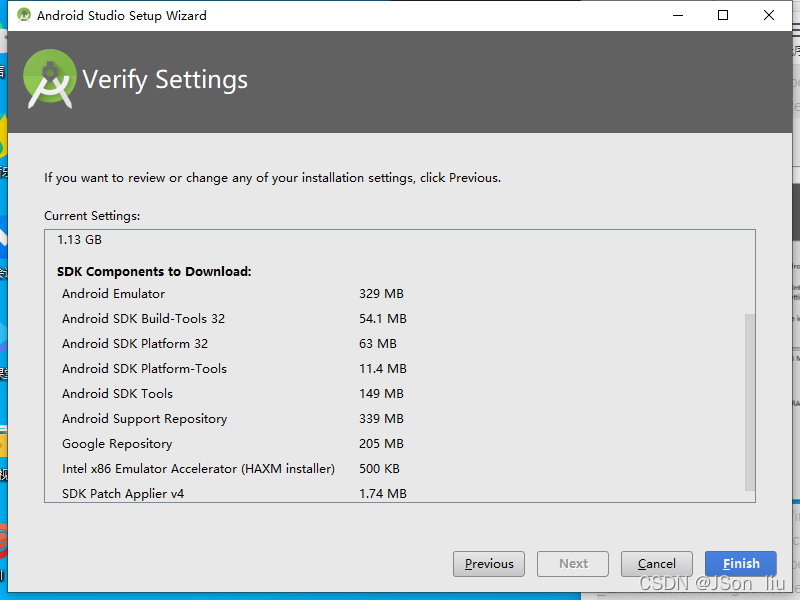Click the Finish button
800x600 pixels.
click(740, 563)
